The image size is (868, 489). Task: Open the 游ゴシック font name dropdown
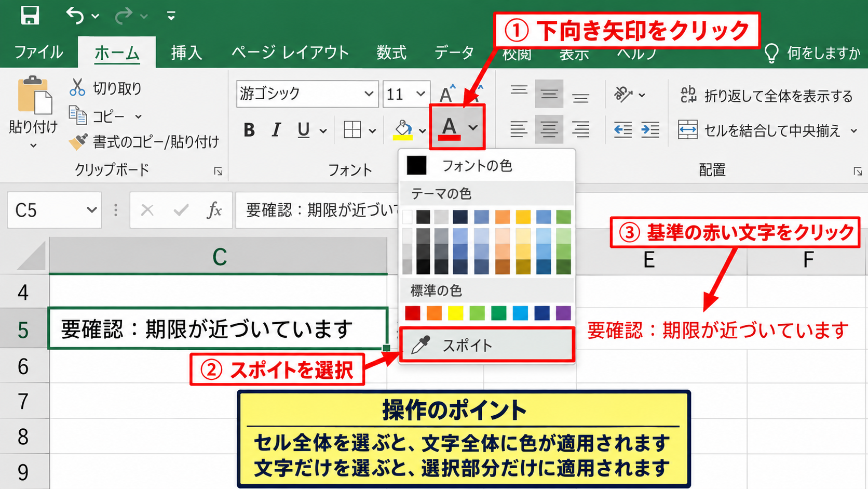coord(369,94)
